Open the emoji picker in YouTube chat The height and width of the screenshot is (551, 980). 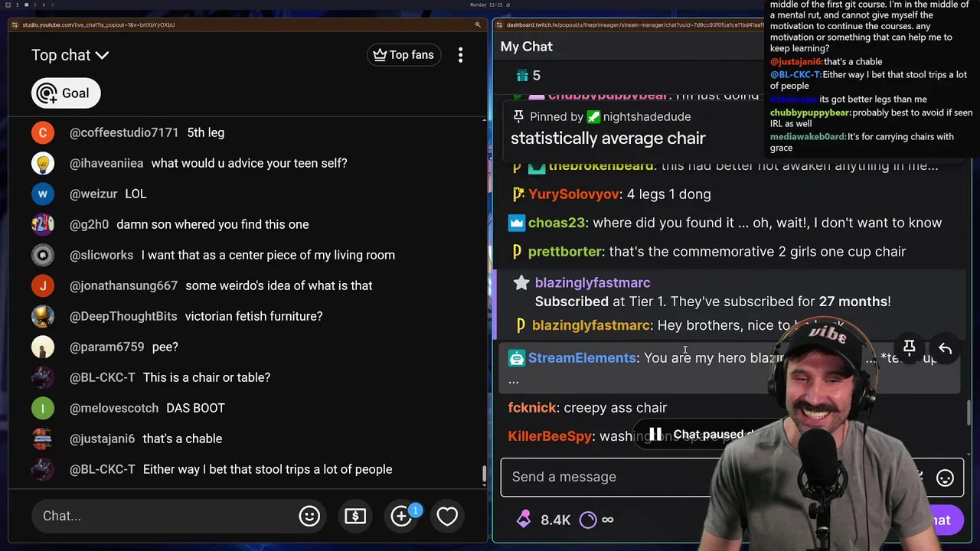click(309, 516)
